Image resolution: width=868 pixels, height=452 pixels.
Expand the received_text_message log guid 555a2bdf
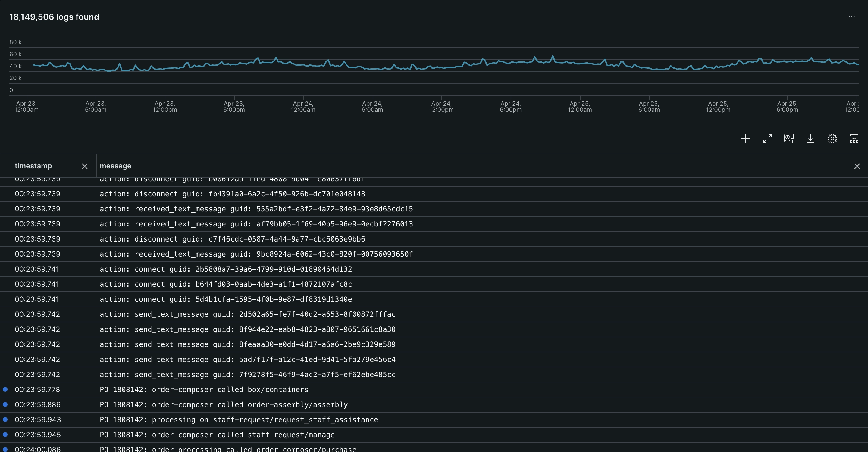[256, 209]
